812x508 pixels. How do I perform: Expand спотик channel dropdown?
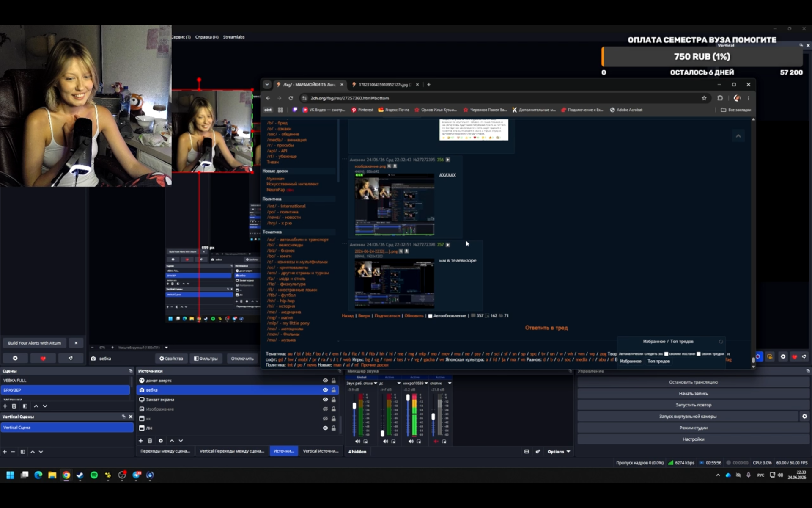tap(450, 383)
